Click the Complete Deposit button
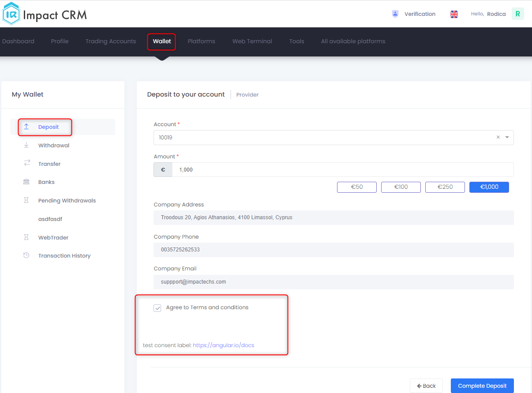This screenshot has height=393, width=532. coord(482,386)
